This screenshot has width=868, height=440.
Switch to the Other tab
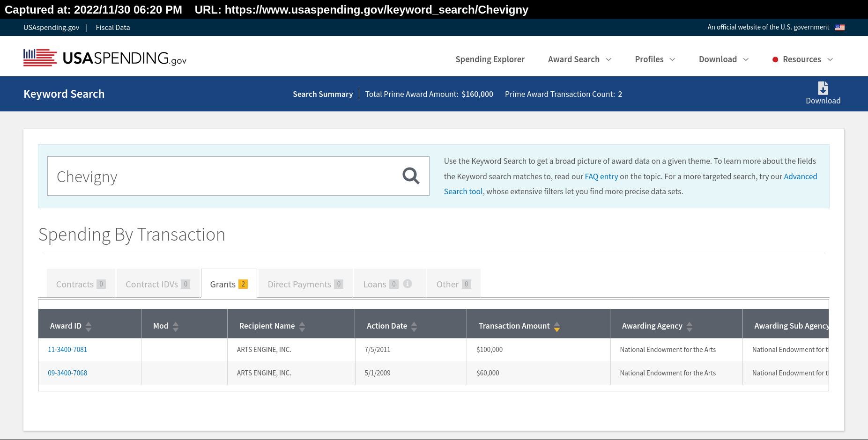454,284
